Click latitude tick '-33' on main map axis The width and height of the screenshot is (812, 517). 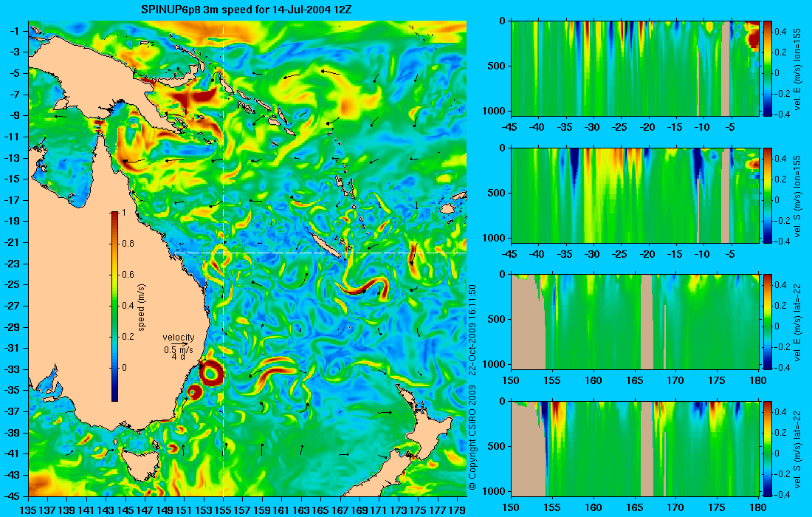(13, 369)
